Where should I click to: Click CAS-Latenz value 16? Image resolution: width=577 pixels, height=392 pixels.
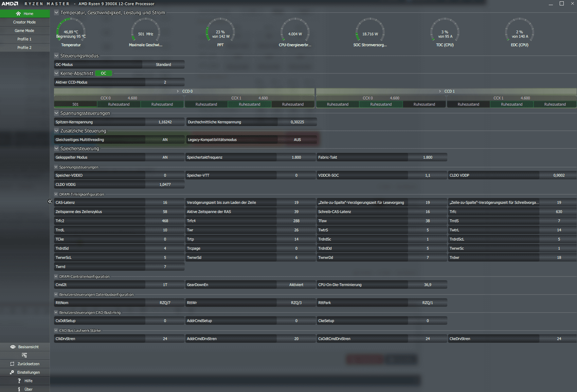(165, 202)
